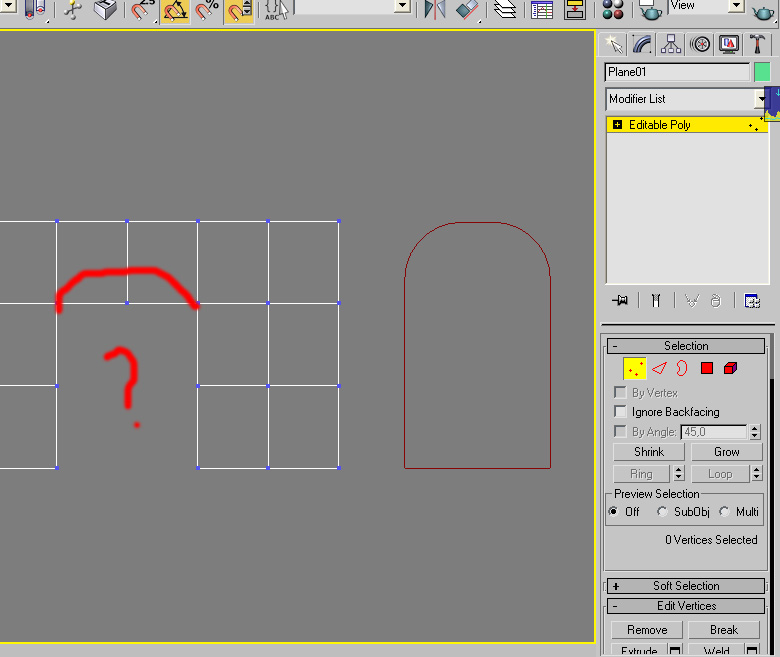Screen dimensions: 780x657
Task: Switch to the Create panel tab
Action: pyautogui.click(x=613, y=44)
